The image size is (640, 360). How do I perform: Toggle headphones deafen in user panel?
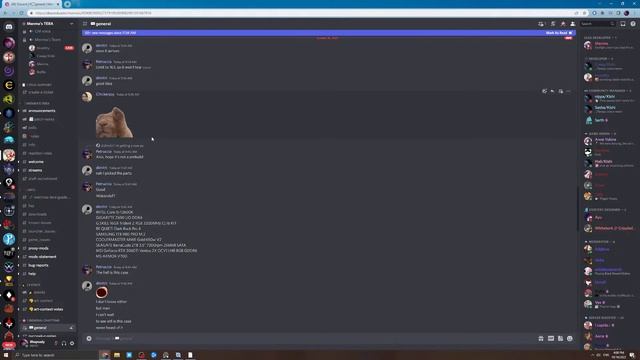pyautogui.click(x=64, y=343)
